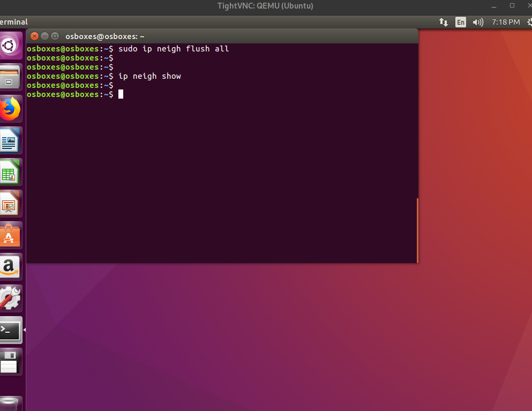Select the Terminal icon in the dock
This screenshot has height=411, width=532.
click(10, 330)
